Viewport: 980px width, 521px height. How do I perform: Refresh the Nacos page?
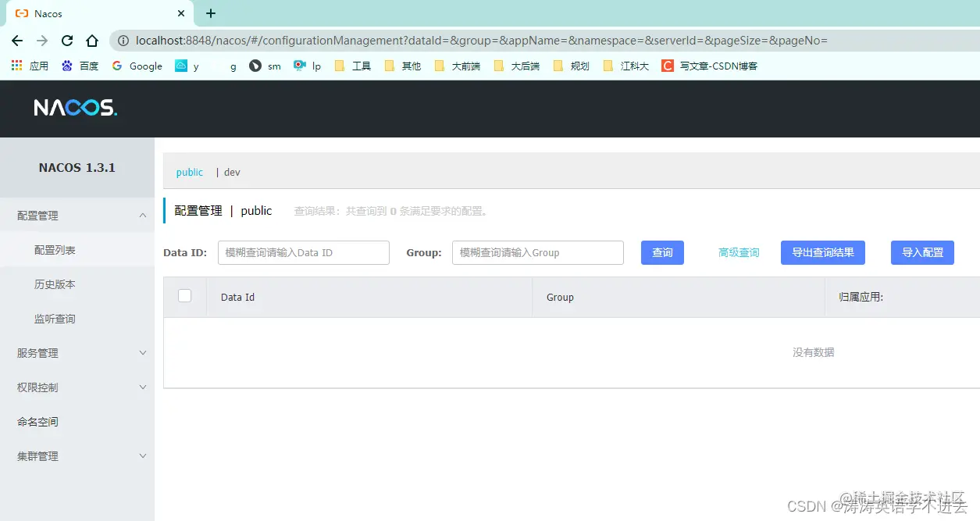66,40
